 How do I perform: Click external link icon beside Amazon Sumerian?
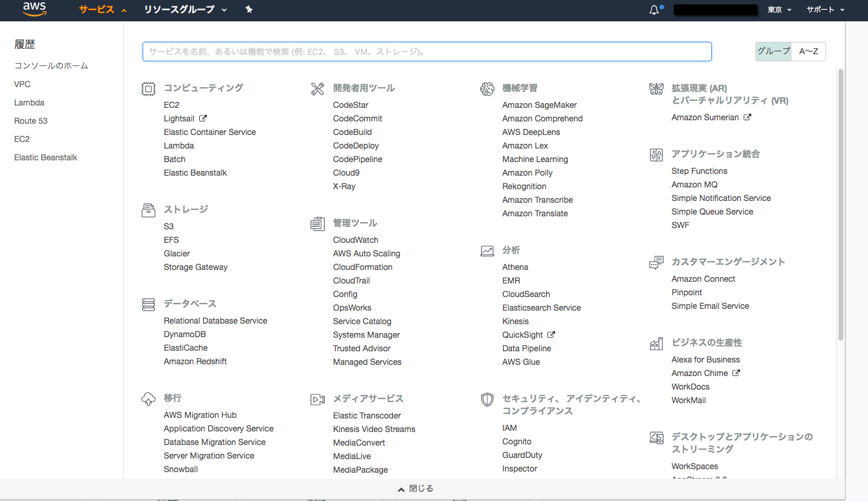point(747,117)
